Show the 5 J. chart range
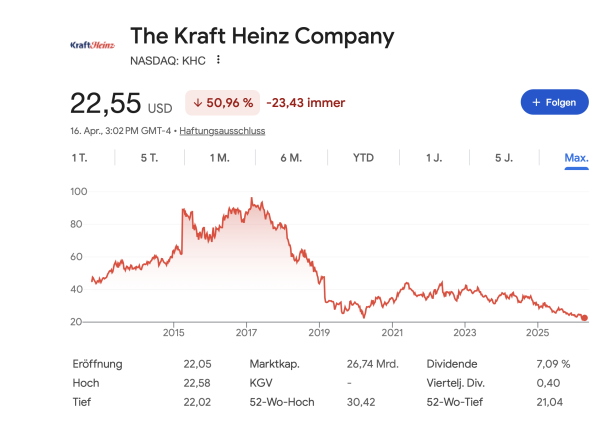 [x=505, y=158]
